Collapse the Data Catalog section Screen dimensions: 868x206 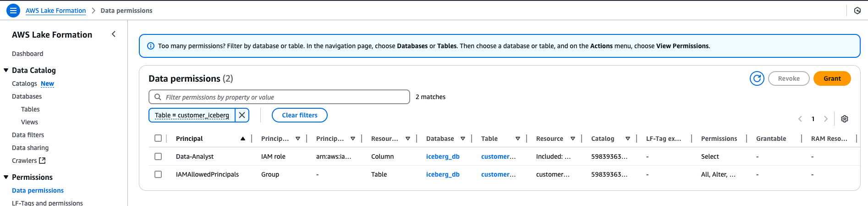(x=6, y=70)
